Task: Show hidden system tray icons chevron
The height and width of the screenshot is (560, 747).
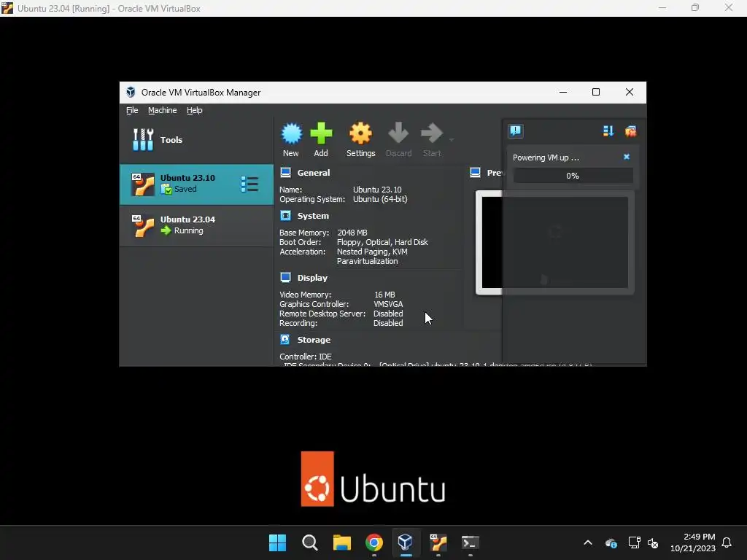Action: [588, 542]
